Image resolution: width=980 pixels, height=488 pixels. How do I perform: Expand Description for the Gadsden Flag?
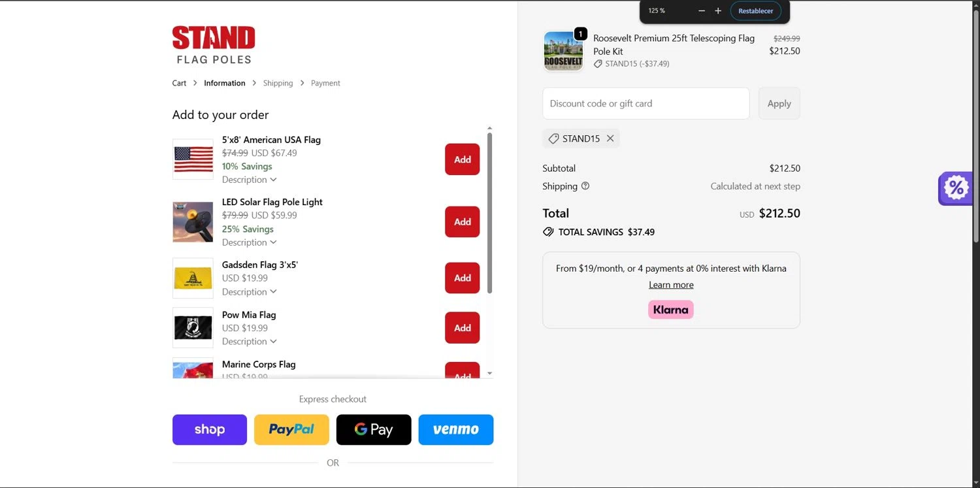coord(250,292)
